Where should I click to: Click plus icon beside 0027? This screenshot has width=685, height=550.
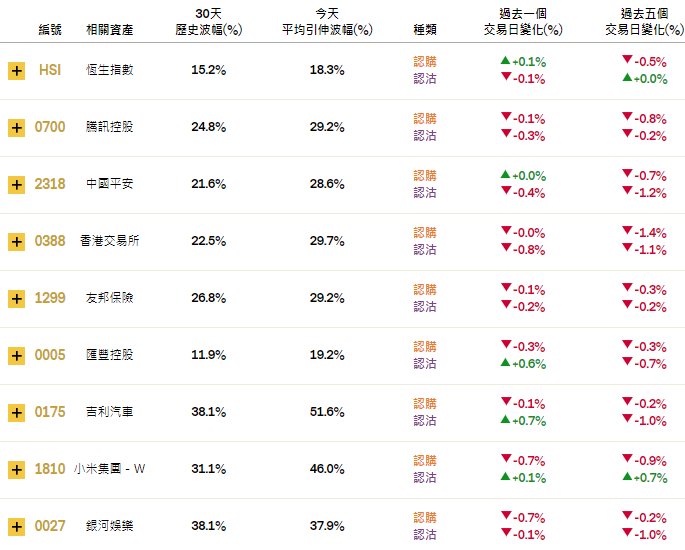click(x=16, y=527)
